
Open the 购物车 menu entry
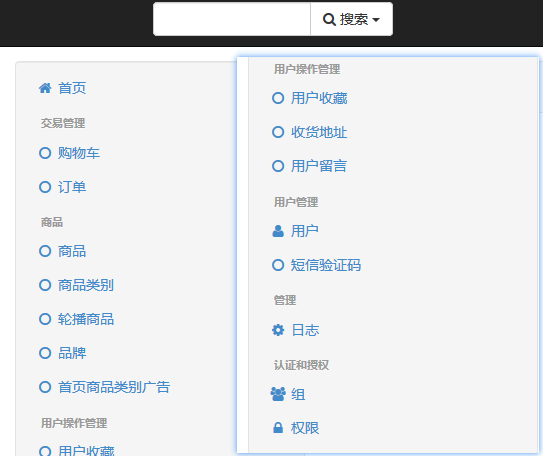pos(79,153)
